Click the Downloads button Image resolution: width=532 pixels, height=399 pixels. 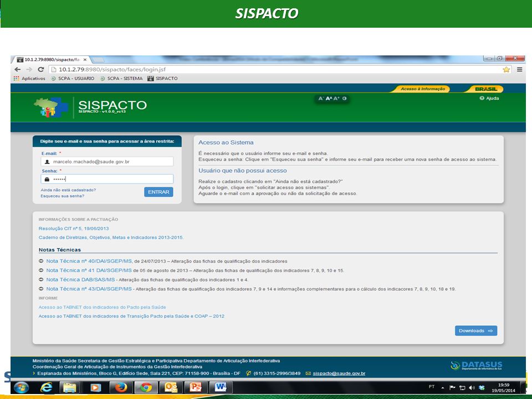pyautogui.click(x=475, y=331)
